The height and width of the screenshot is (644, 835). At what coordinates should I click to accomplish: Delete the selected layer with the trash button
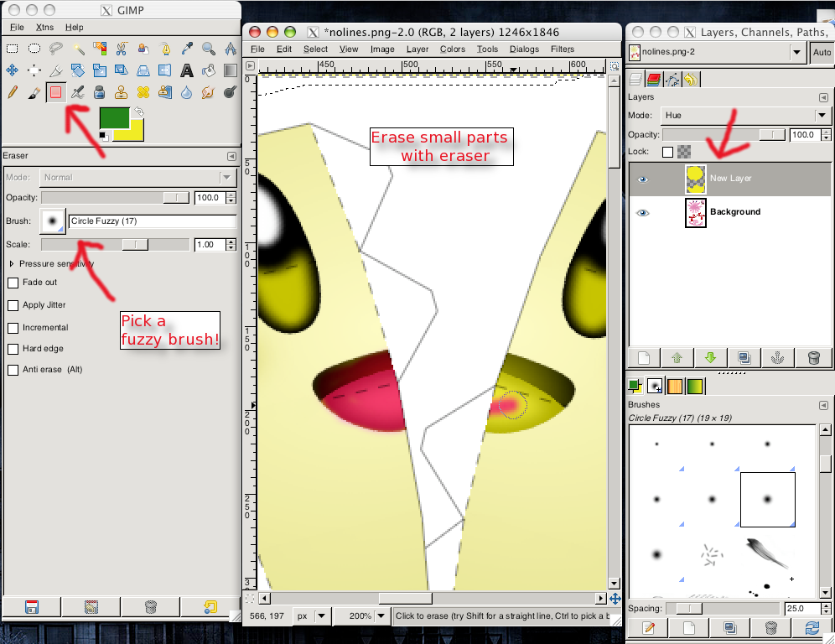click(813, 357)
